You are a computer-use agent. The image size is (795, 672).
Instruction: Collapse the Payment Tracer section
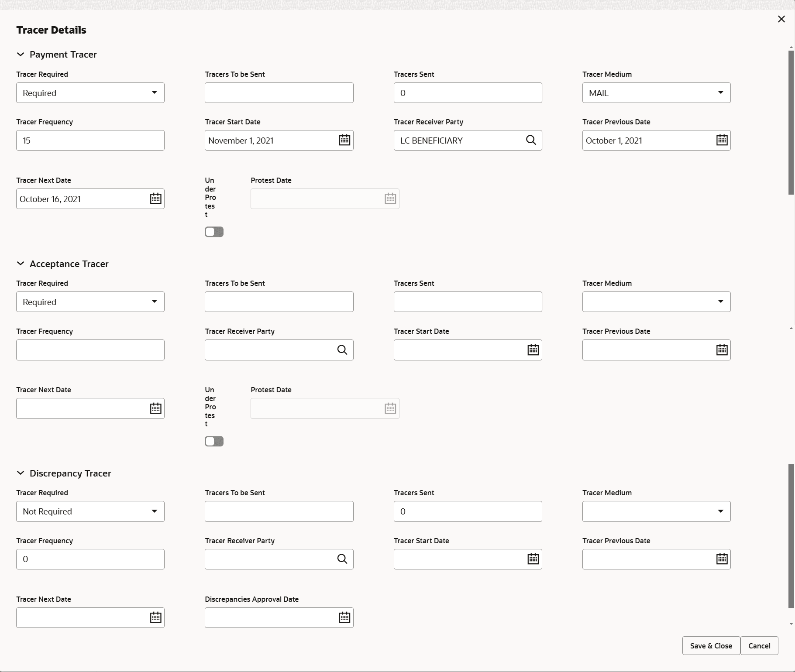coord(21,55)
